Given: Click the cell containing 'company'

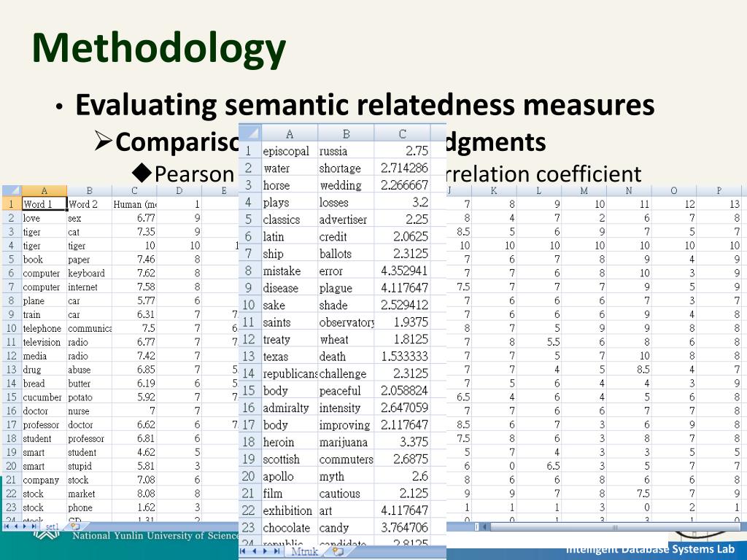Looking at the screenshot, I should coord(44,480).
